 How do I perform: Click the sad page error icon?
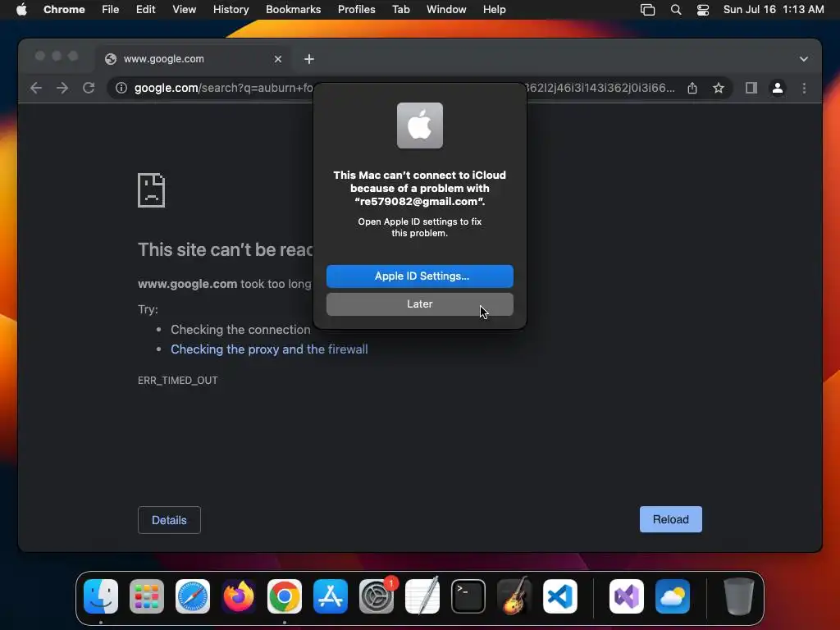click(x=151, y=190)
